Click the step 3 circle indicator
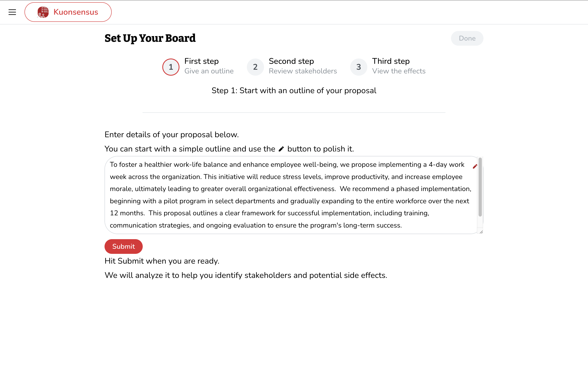Screen dimensions: 588x367 click(x=358, y=67)
